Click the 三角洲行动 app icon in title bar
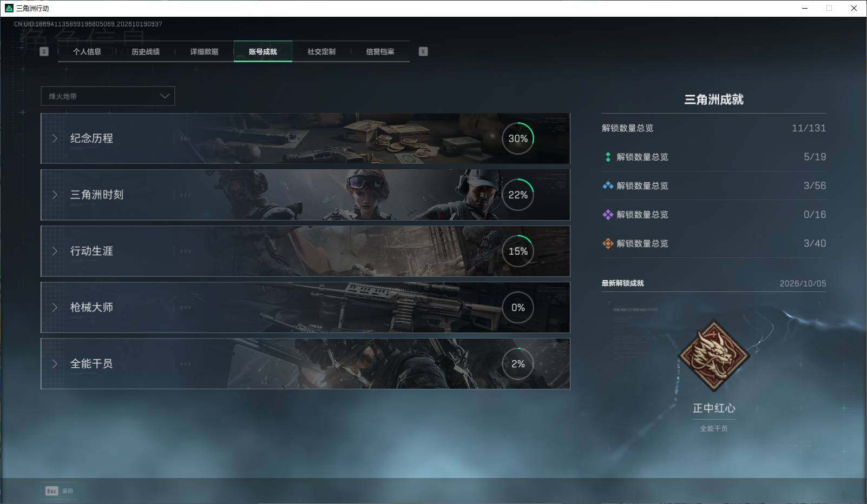This screenshot has width=867, height=504. [9, 8]
